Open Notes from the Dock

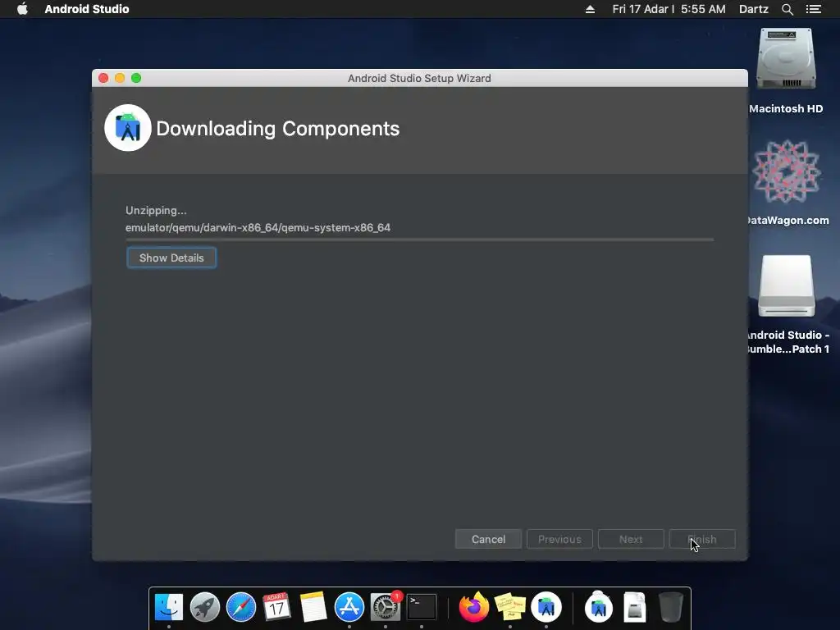[x=313, y=608]
